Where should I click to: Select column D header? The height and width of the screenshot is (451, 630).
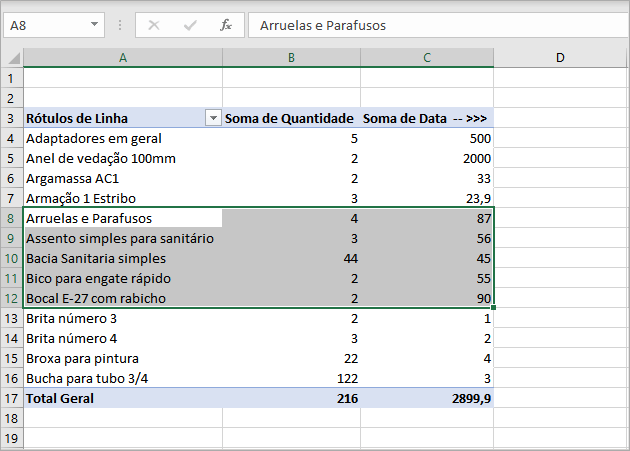[x=560, y=57]
